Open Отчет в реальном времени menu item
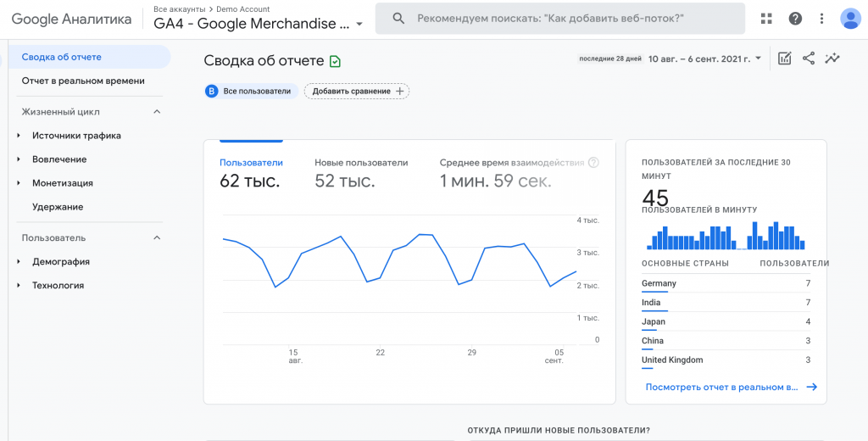Screen dimensions: 868x441 pos(83,81)
